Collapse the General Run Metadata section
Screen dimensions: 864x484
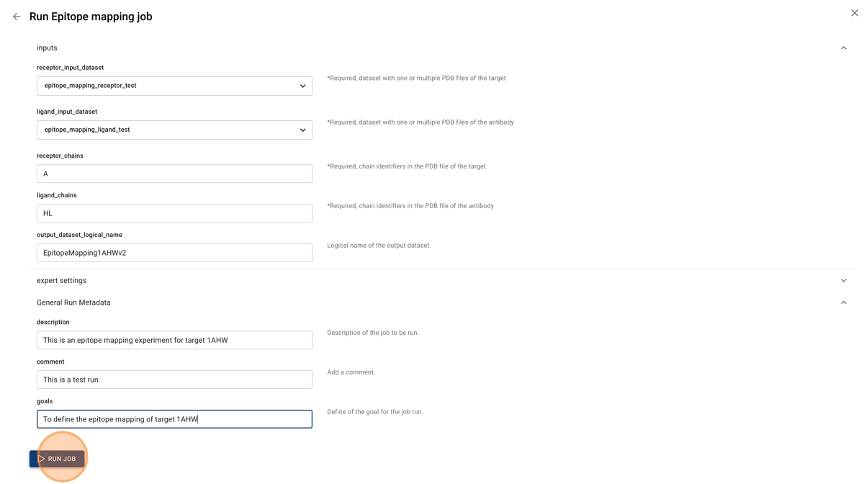coord(843,302)
